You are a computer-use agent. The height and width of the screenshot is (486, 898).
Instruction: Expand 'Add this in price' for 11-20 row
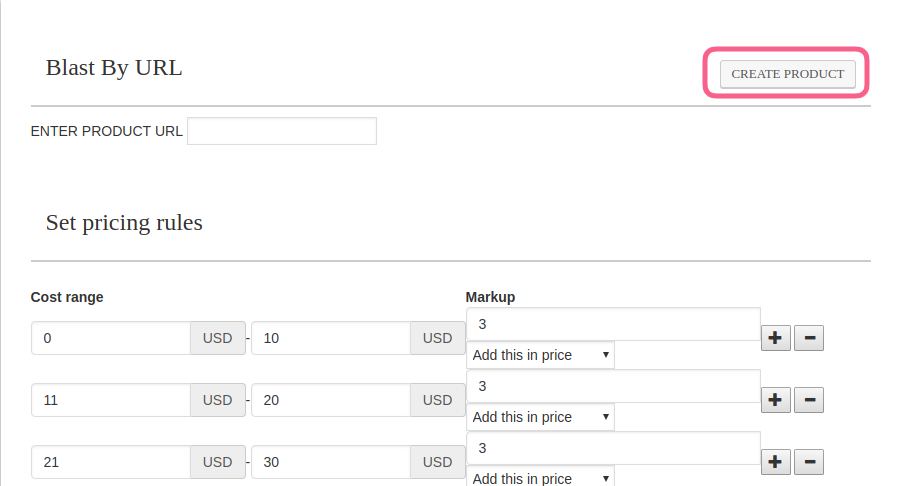[x=540, y=417]
